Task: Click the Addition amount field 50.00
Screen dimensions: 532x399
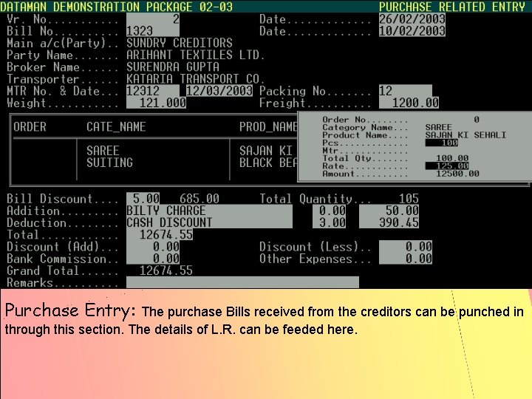Action: click(x=389, y=211)
